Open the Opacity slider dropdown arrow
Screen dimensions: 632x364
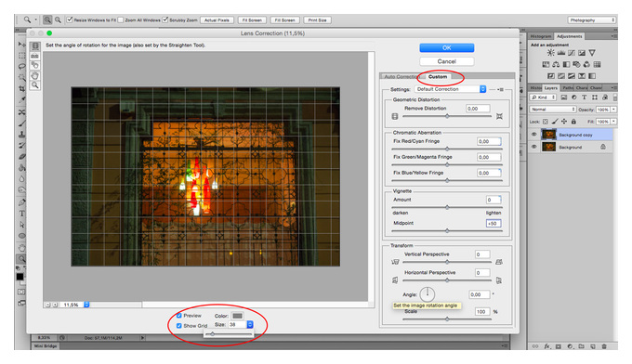[x=613, y=110]
